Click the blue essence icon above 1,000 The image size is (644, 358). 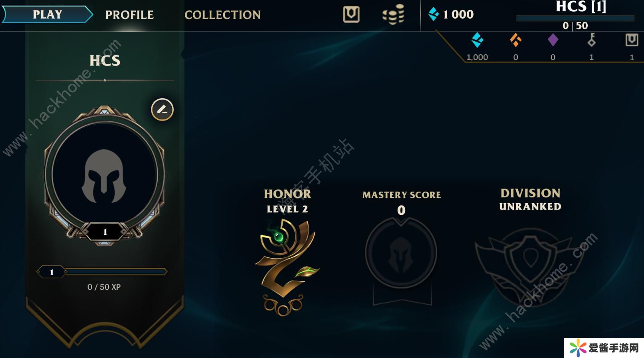coord(477,40)
